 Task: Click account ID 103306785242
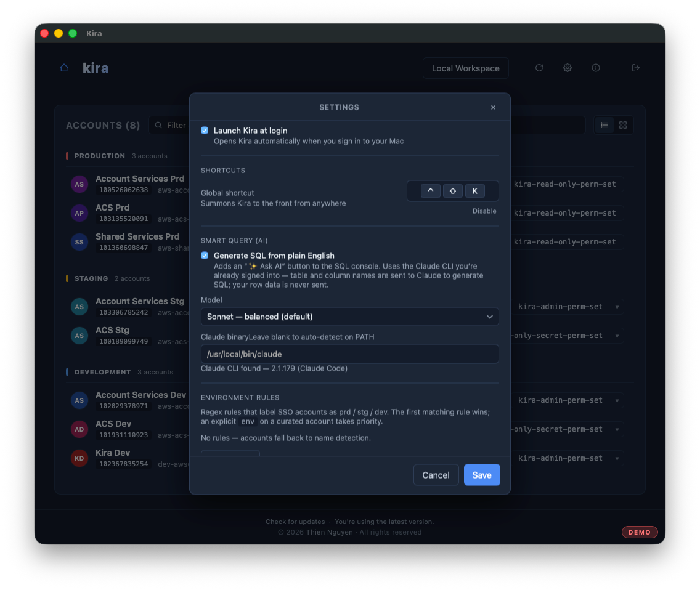click(x=124, y=312)
